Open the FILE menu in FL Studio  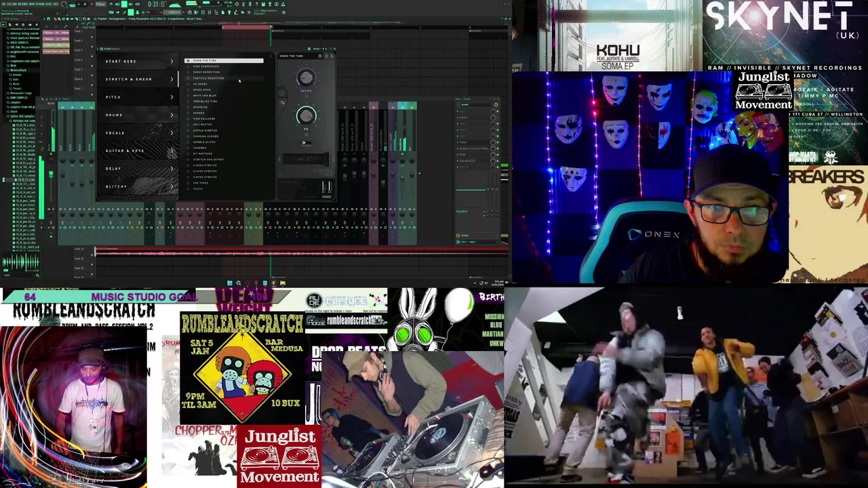pyautogui.click(x=3, y=4)
